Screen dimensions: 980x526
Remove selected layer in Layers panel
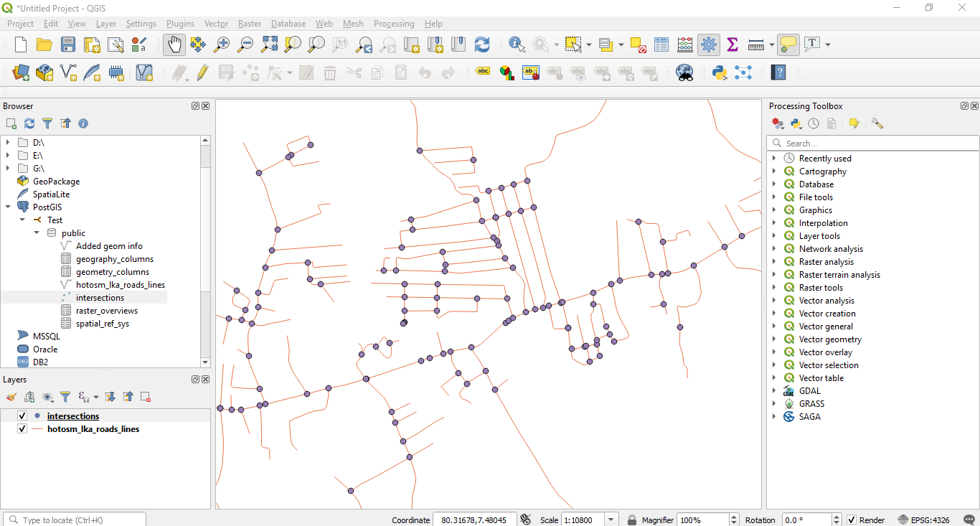146,397
